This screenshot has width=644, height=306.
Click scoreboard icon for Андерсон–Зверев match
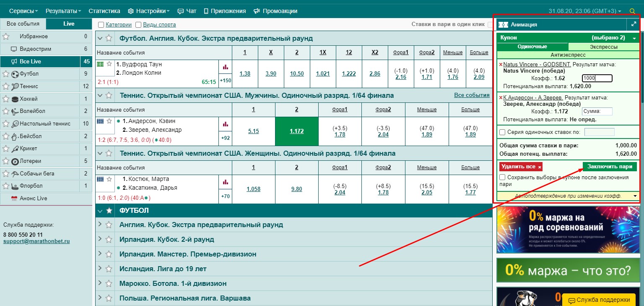point(100,121)
